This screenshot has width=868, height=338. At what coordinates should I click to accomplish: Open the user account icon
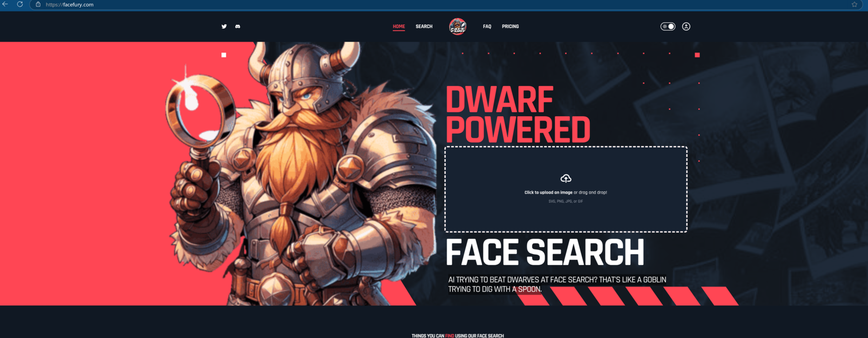(686, 26)
